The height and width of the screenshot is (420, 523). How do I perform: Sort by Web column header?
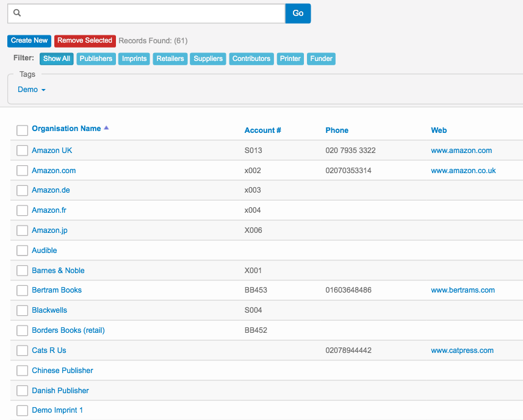click(439, 130)
